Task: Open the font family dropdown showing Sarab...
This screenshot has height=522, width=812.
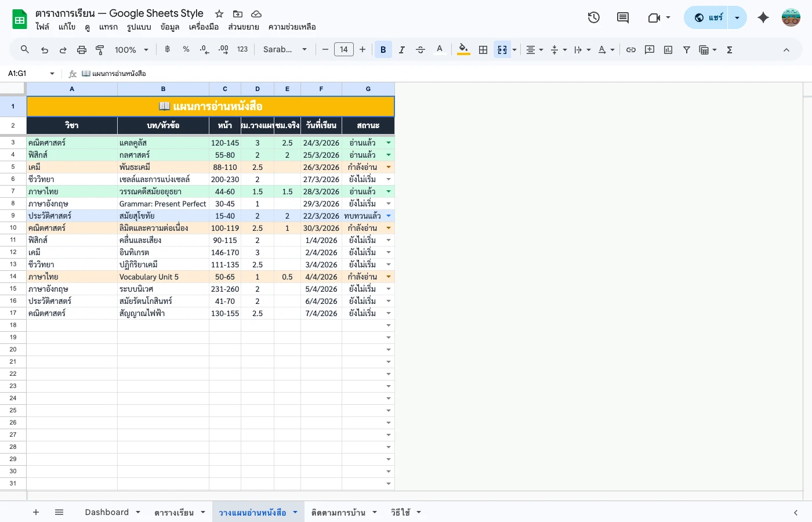Action: coord(285,49)
